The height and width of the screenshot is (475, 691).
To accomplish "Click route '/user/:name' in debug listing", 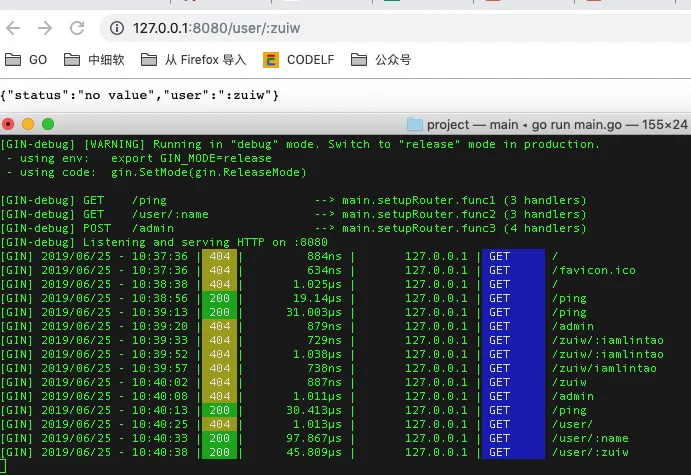I will [171, 215].
